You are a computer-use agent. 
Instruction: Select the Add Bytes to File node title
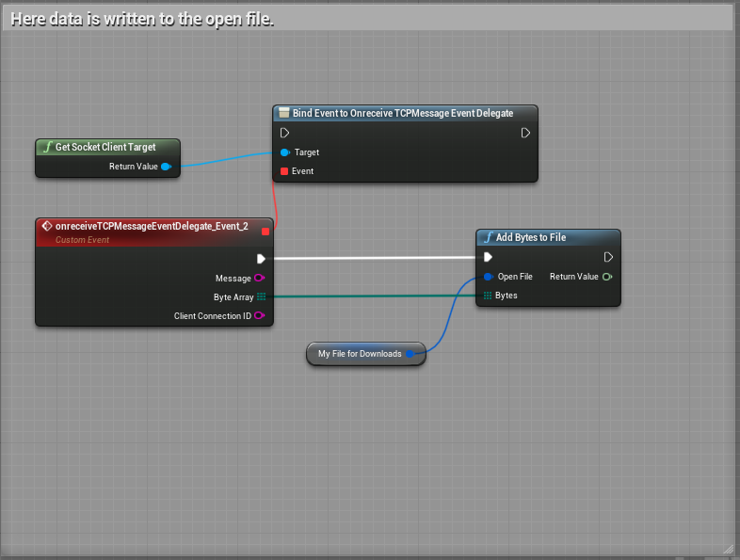click(x=531, y=237)
